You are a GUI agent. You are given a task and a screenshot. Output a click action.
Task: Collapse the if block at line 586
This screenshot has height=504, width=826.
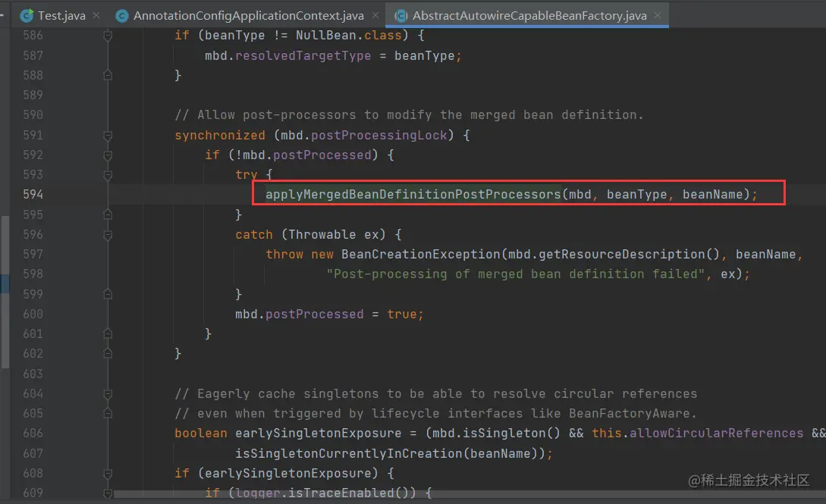pos(108,36)
